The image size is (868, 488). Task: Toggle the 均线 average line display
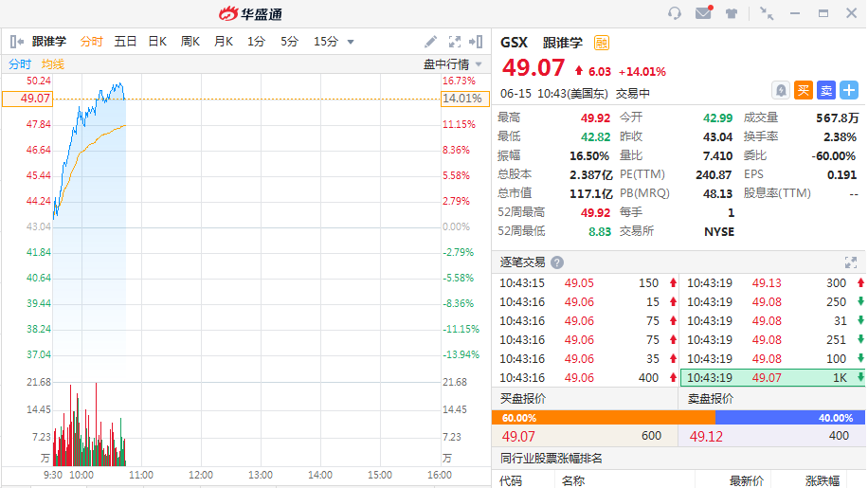(53, 64)
